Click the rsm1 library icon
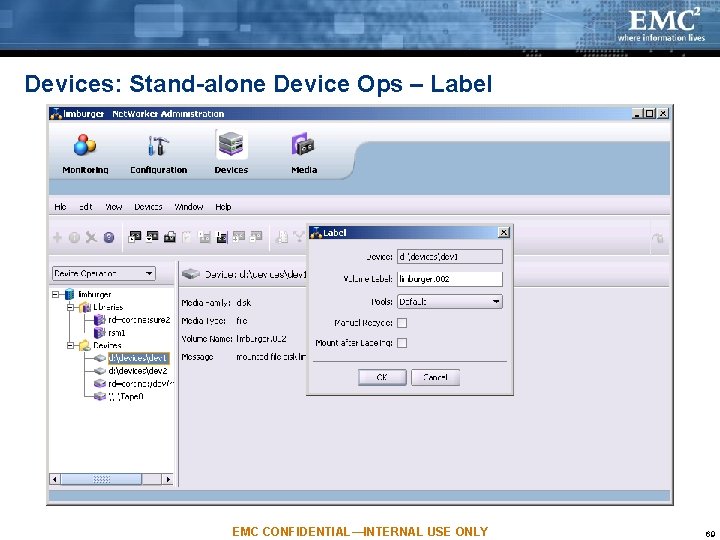This screenshot has width=720, height=540. click(x=99, y=332)
